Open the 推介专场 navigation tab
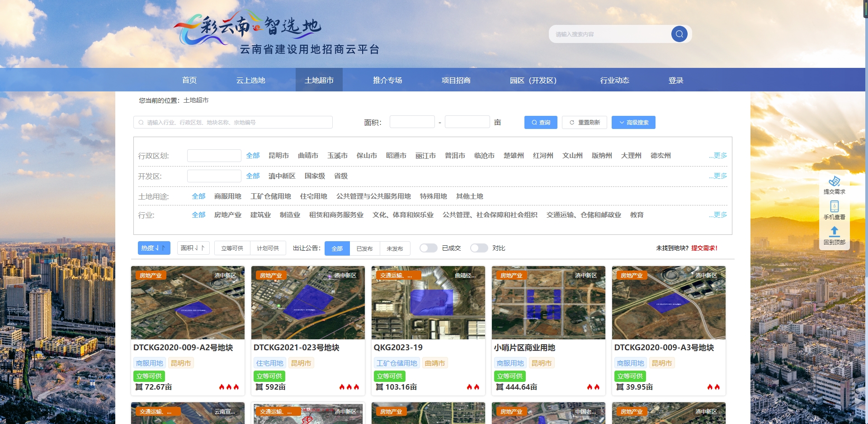The height and width of the screenshot is (424, 868). [x=387, y=80]
